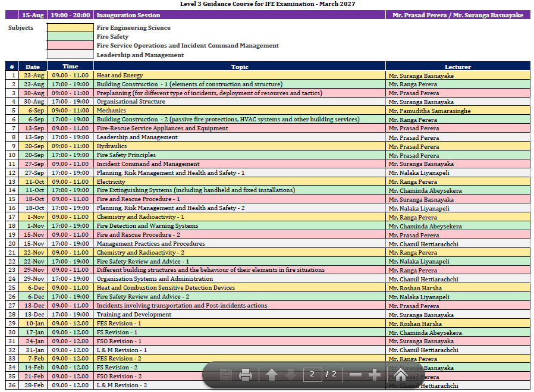Click the '15-Aug' inauguration date
534x392 pixels.
coord(33,15)
